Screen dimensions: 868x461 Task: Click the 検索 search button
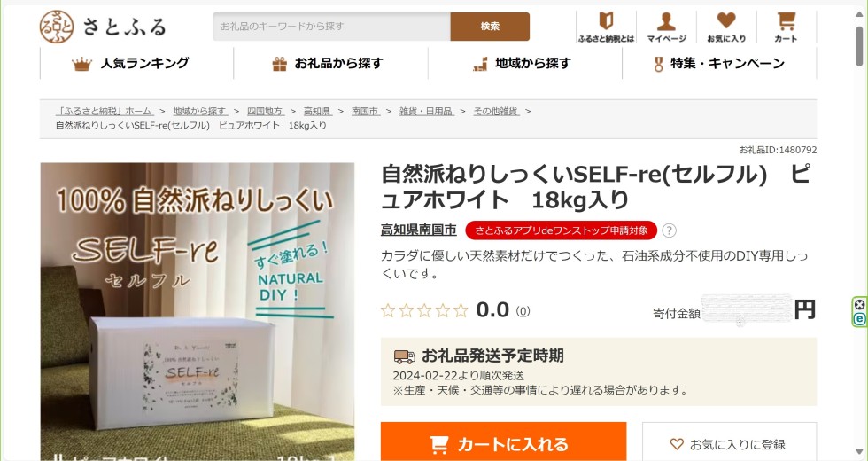click(x=490, y=26)
